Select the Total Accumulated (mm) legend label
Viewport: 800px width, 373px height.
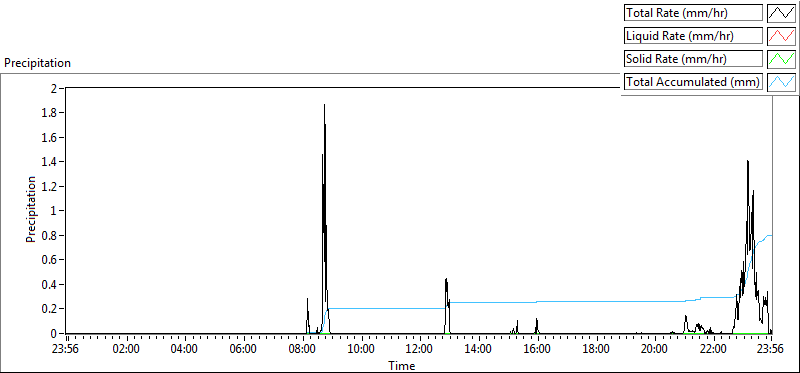click(x=694, y=82)
